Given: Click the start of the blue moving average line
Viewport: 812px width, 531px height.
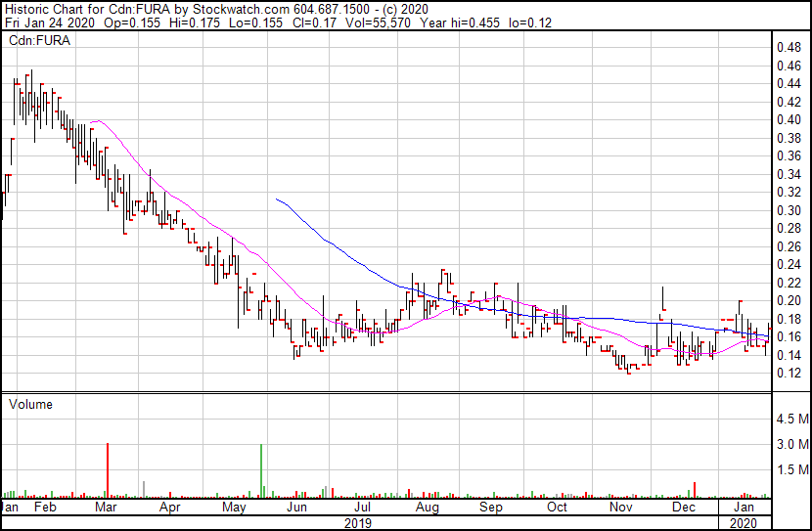Looking at the screenshot, I should [x=279, y=199].
